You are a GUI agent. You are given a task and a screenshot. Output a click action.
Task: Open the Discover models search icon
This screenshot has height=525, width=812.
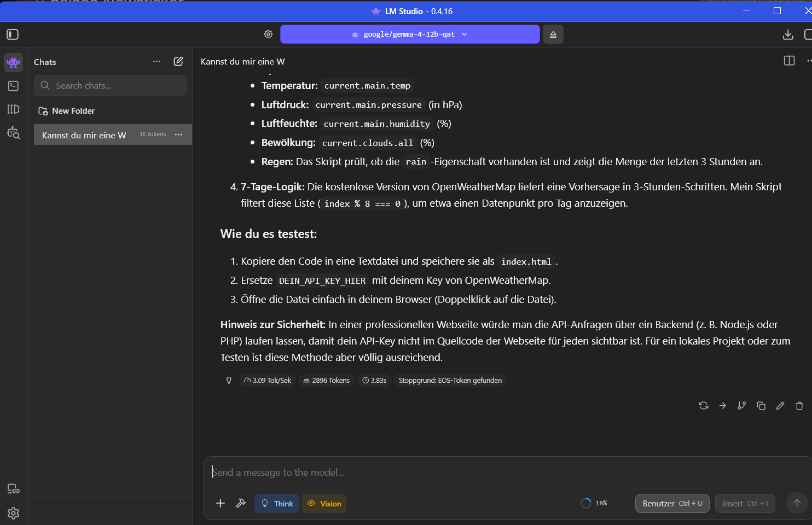coord(14,133)
